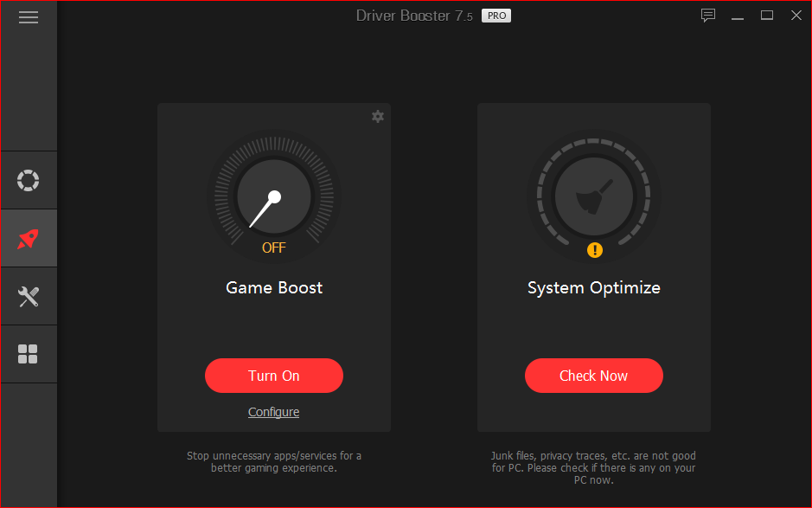Click the PRO badge

(x=496, y=16)
